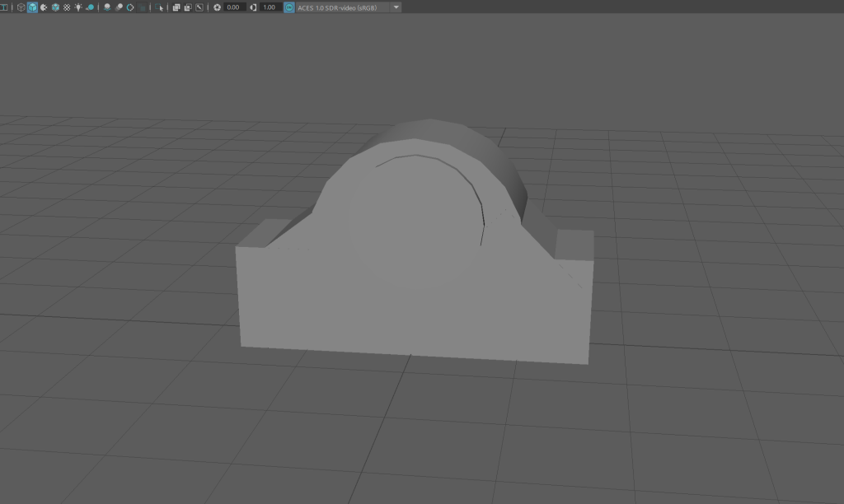Toggle the Shadows display icon
Viewport: 844px width, 504px height.
(x=90, y=7)
